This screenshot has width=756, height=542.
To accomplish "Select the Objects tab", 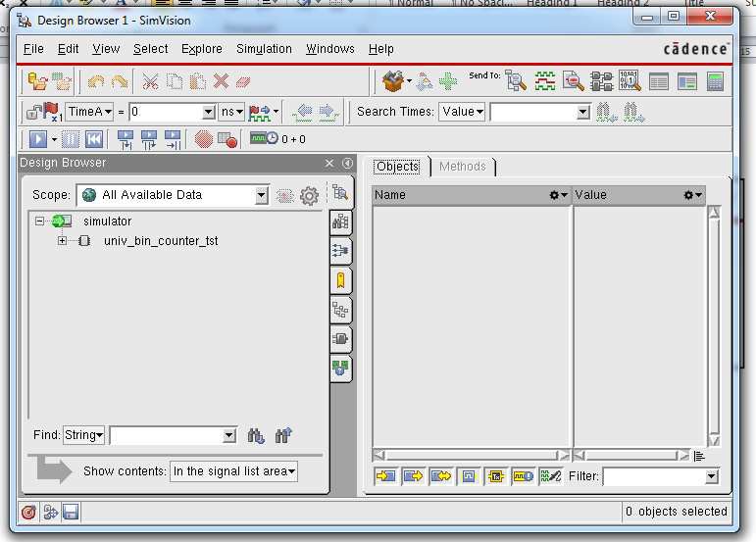I will 398,167.
